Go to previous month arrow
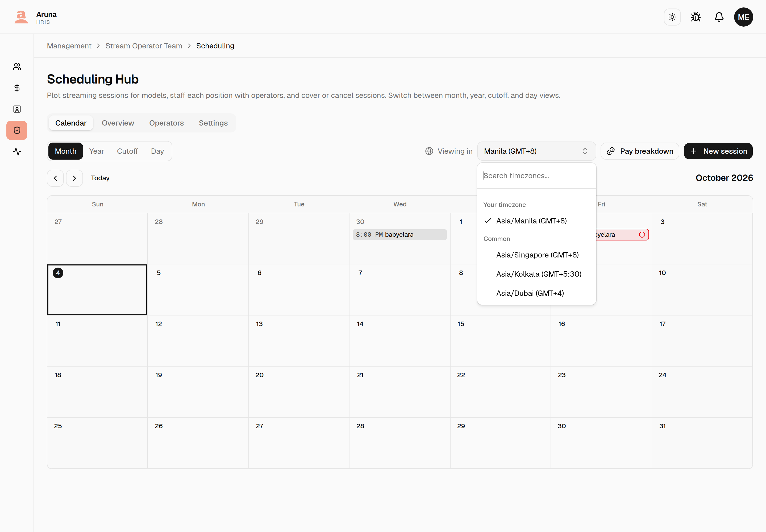The image size is (766, 532). click(55, 178)
